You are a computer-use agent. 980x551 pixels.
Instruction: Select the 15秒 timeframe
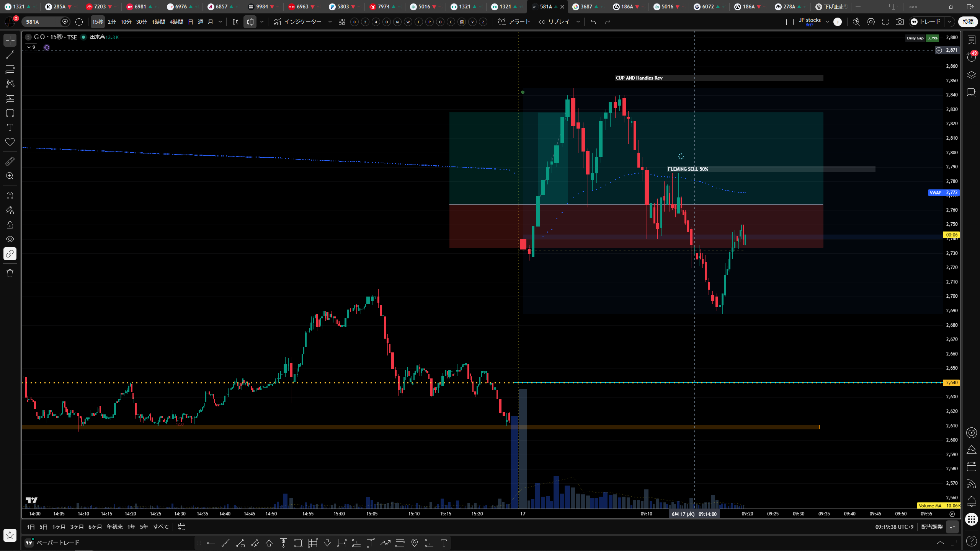tap(98, 22)
